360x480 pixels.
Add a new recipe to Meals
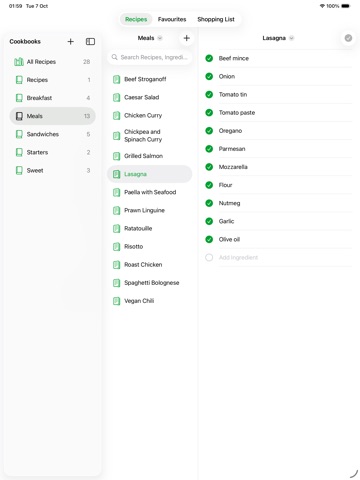tap(187, 38)
